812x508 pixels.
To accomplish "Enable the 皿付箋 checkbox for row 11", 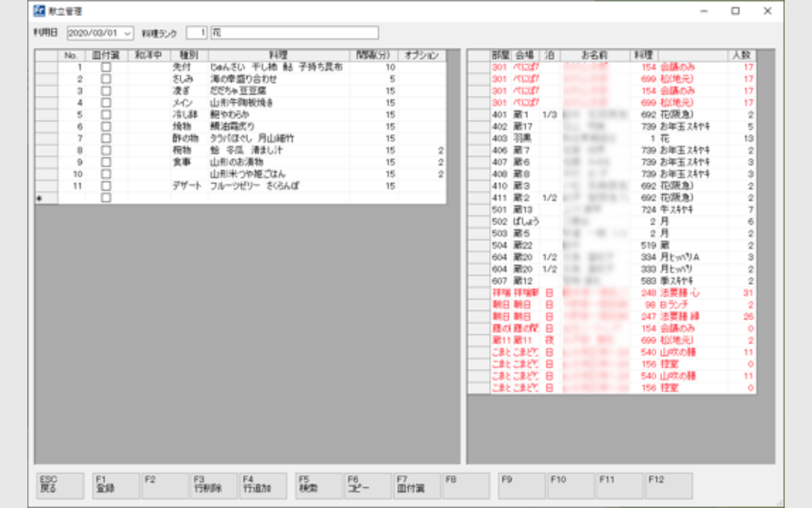I will pos(106,186).
